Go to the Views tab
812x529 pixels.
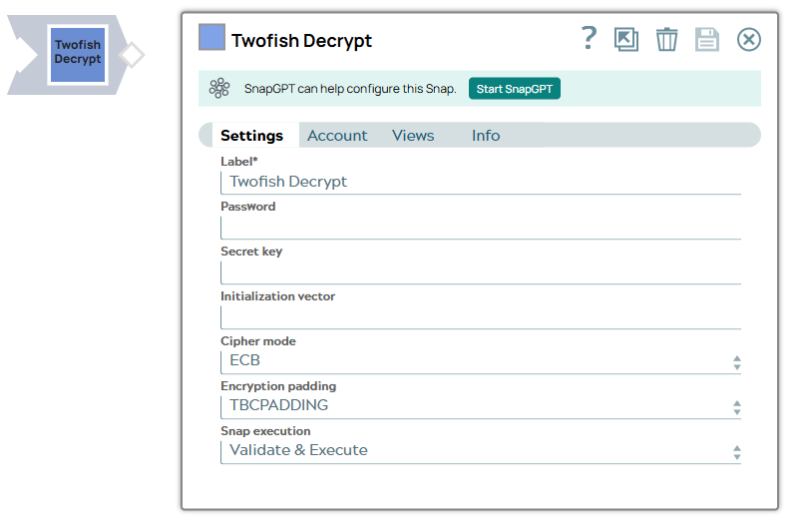[413, 136]
